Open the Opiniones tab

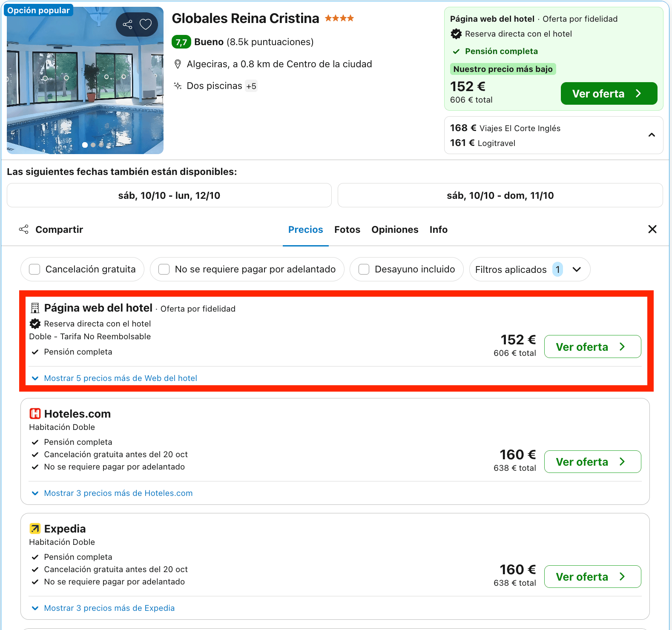pos(395,230)
